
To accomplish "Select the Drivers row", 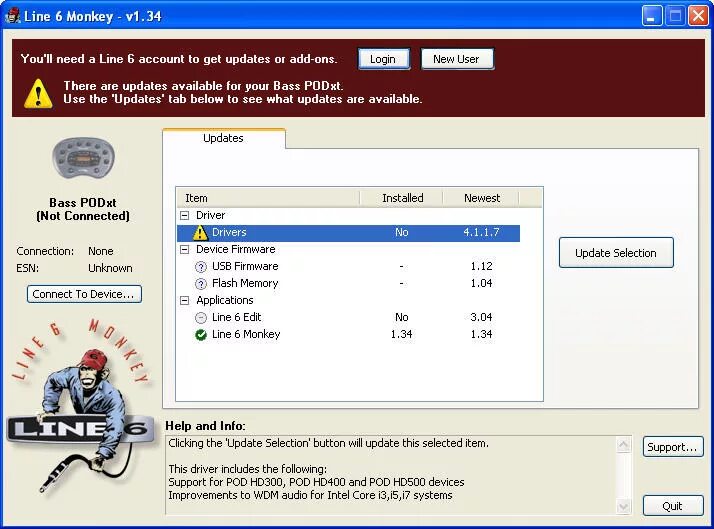I will click(348, 233).
